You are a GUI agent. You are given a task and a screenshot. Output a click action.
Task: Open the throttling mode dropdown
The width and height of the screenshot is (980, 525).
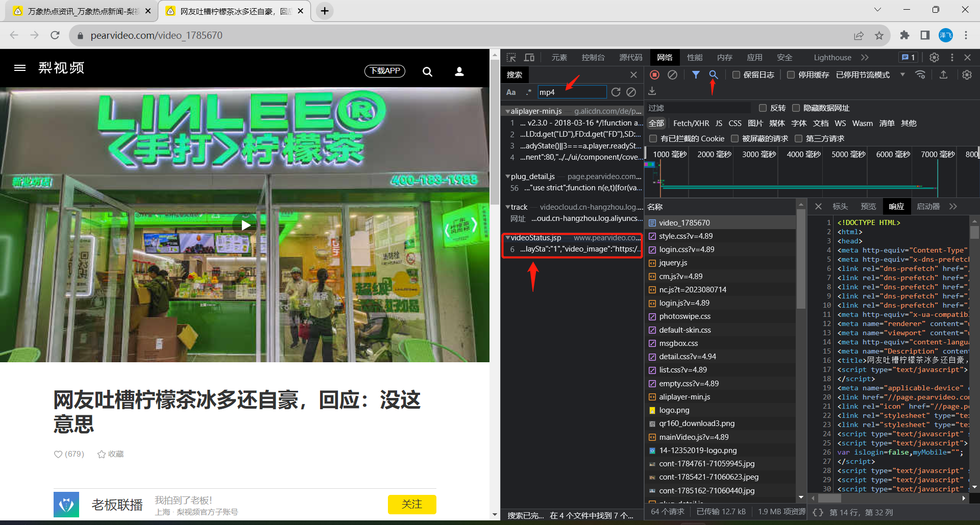point(870,75)
